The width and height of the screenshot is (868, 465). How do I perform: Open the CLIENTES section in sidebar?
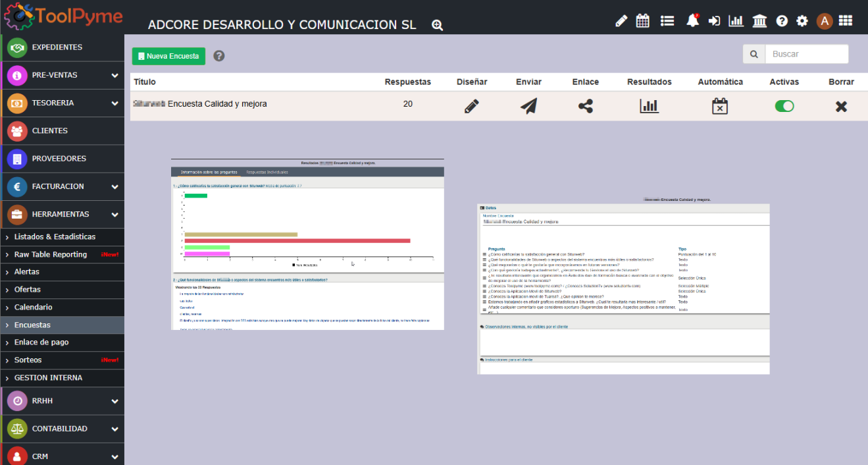(50, 130)
